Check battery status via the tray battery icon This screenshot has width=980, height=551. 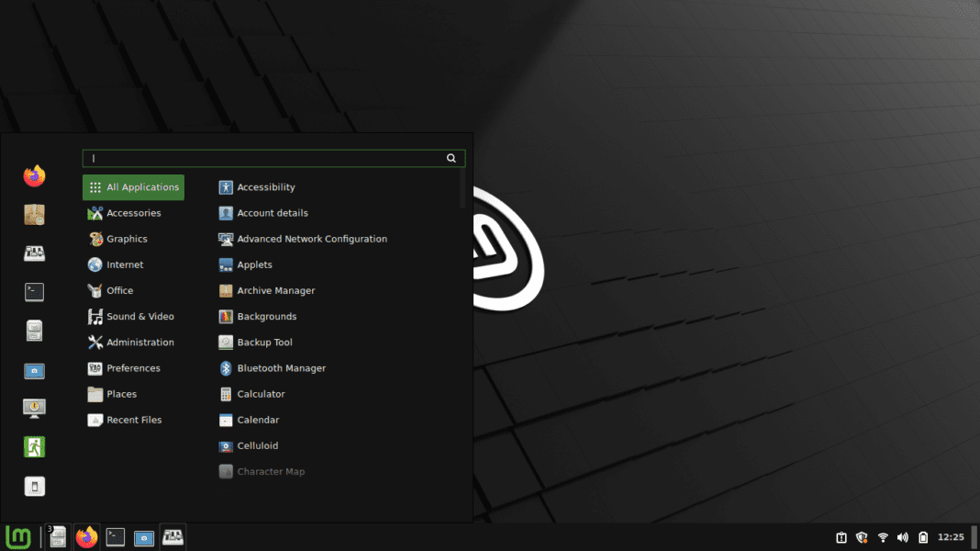923,537
